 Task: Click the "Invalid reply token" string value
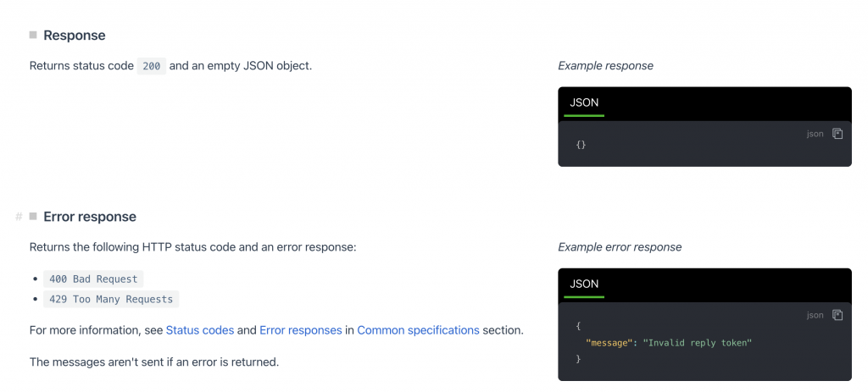pyautogui.click(x=697, y=343)
